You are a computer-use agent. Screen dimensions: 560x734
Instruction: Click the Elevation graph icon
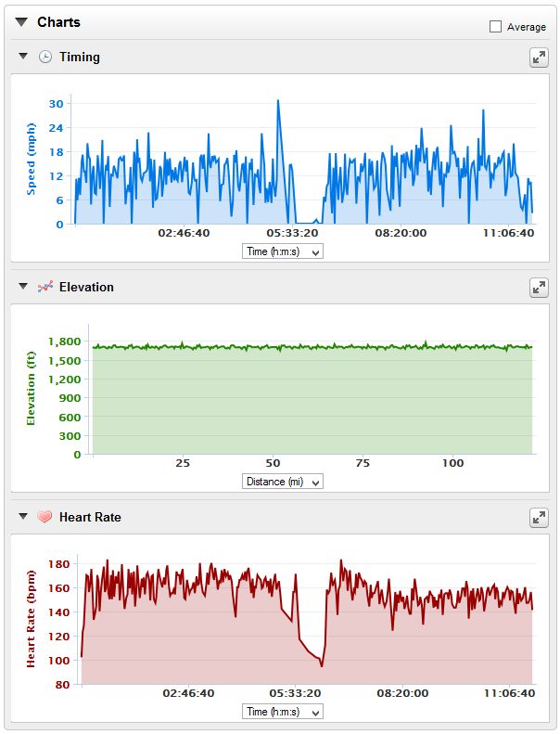click(x=45, y=288)
